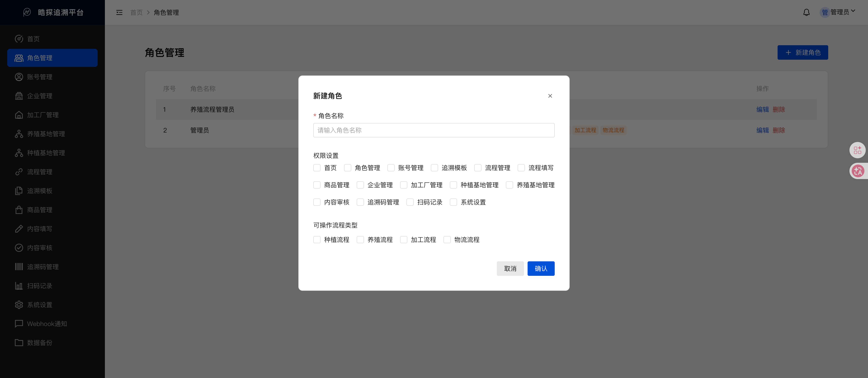
Task: Check the 系统设置 permission checkbox
Action: [453, 202]
